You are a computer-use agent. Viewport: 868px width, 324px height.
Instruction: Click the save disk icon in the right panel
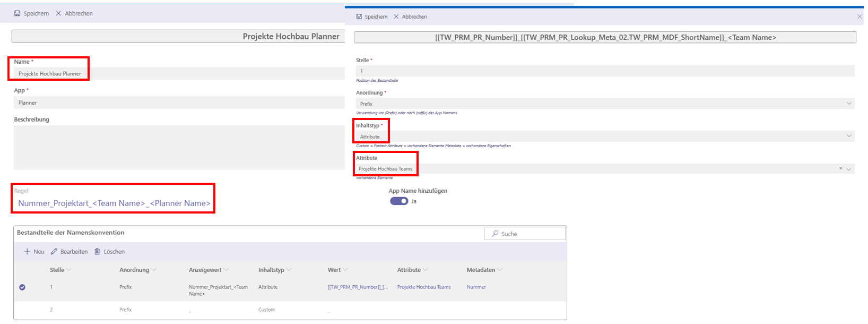[x=359, y=16]
